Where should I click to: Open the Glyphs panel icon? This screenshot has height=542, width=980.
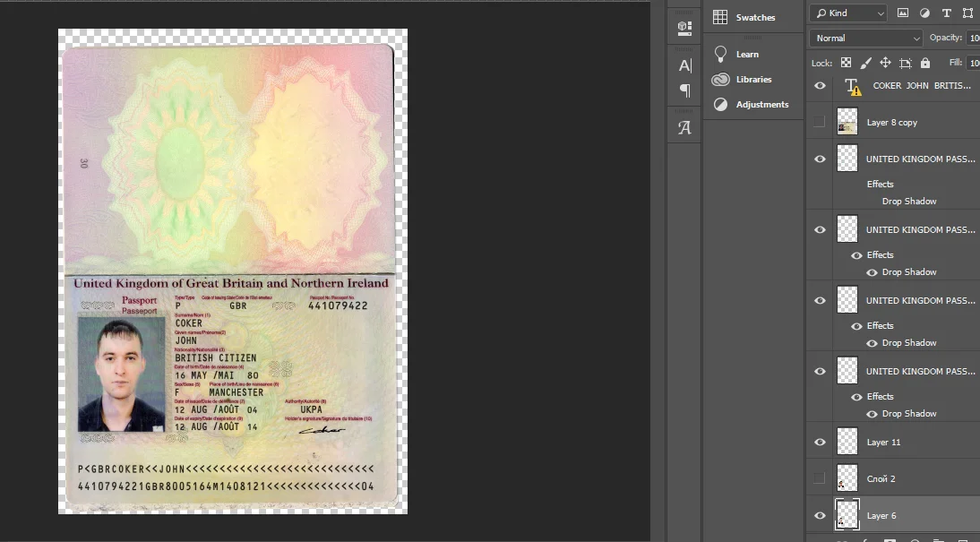pyautogui.click(x=684, y=128)
